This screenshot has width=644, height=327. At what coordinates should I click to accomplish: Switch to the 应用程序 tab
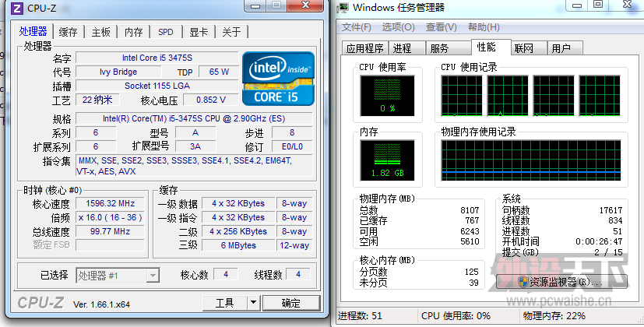364,48
